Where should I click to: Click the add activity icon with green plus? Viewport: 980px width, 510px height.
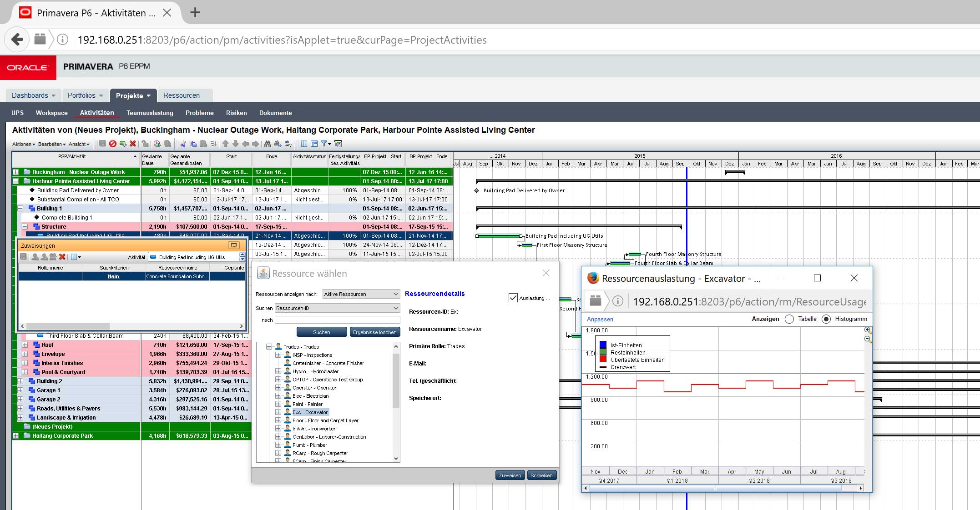(x=123, y=144)
